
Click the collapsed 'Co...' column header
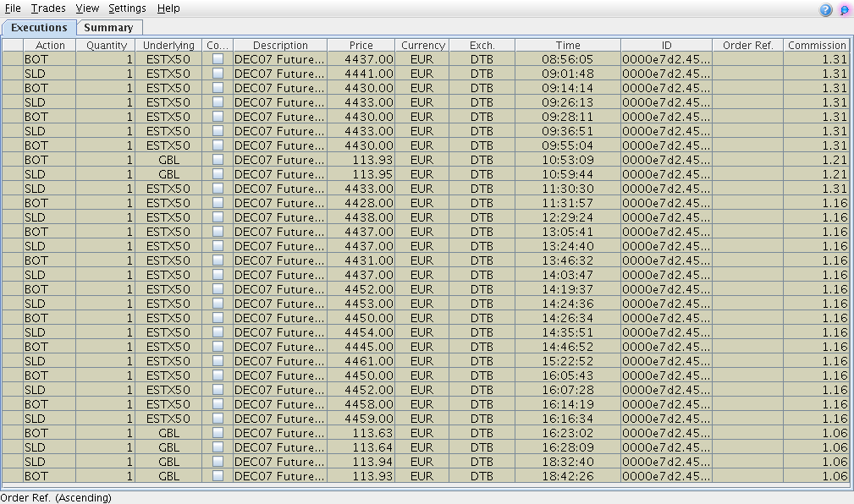click(218, 45)
